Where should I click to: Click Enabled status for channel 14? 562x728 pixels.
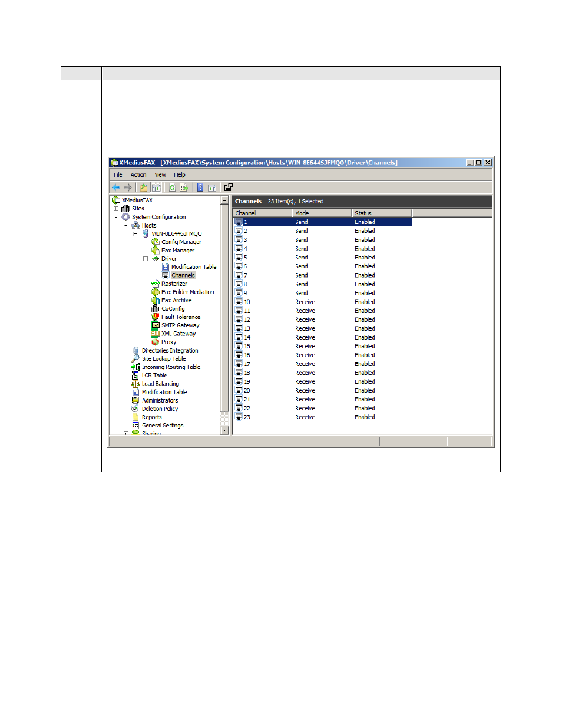[365, 338]
